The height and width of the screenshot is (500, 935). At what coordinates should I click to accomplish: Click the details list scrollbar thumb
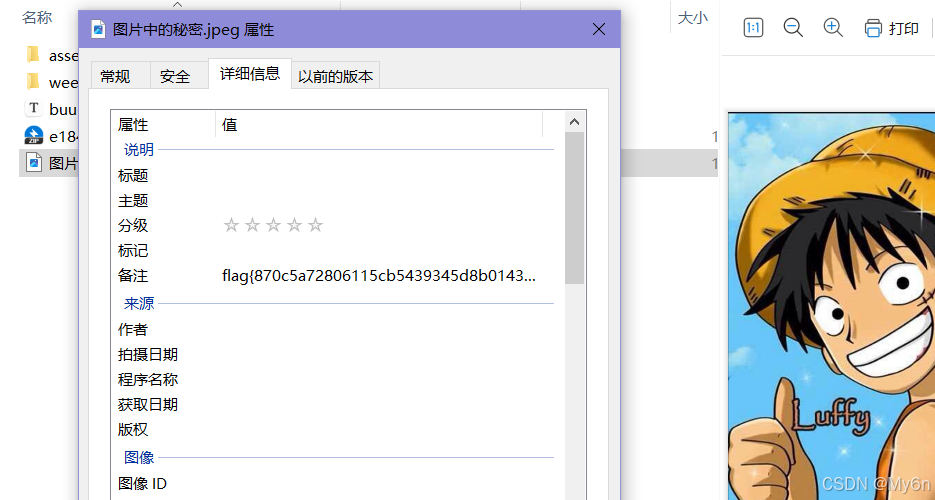tap(574, 208)
